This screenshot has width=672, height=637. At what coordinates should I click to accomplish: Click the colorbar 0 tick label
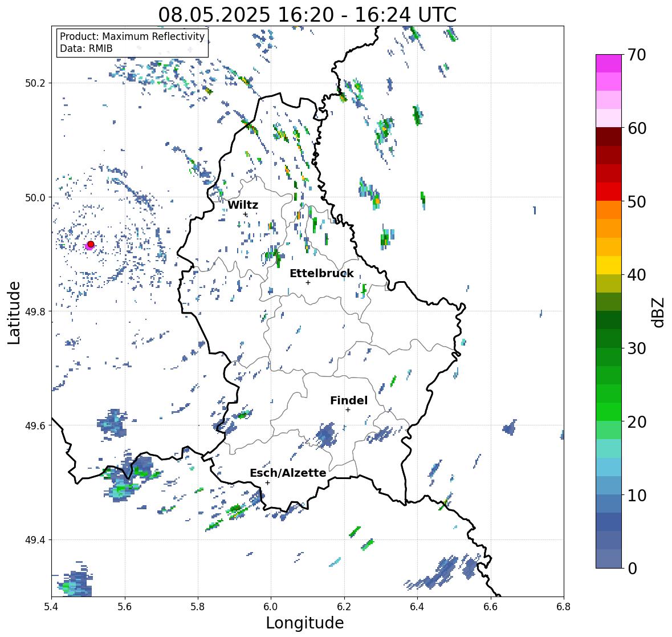click(x=632, y=569)
